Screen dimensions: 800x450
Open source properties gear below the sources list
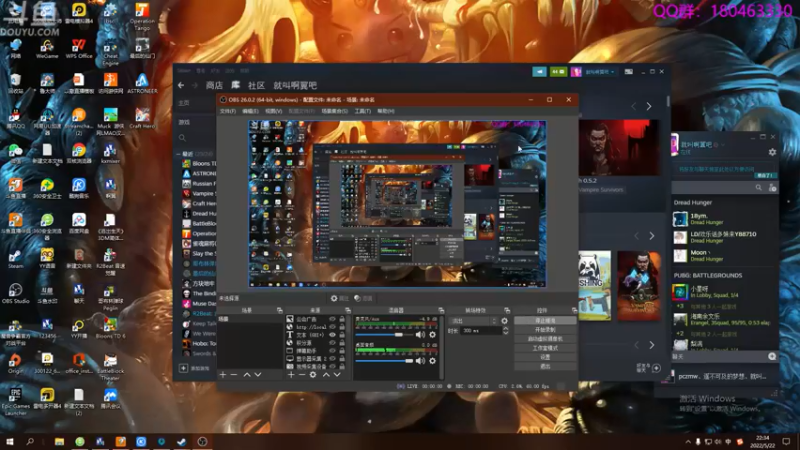point(313,374)
